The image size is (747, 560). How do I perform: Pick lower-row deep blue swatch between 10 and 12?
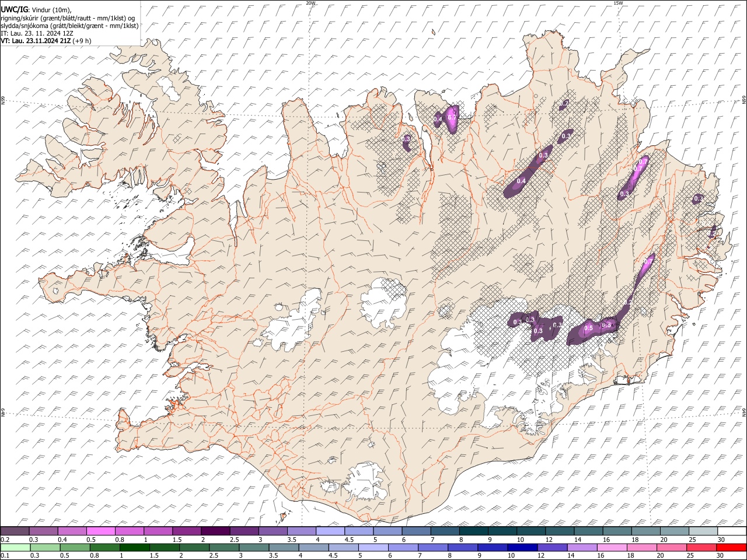click(522, 547)
